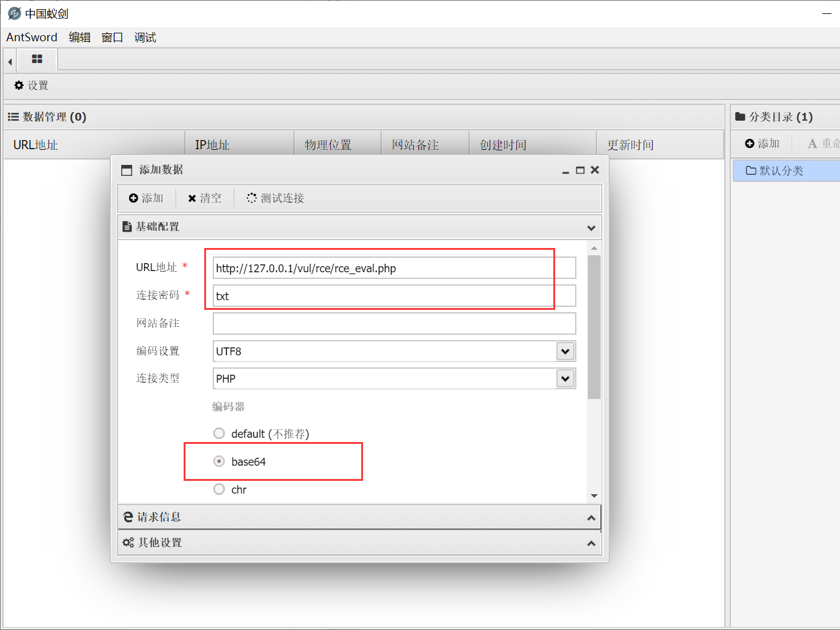Expand the 其他设置 section
840x630 pixels.
(359, 543)
